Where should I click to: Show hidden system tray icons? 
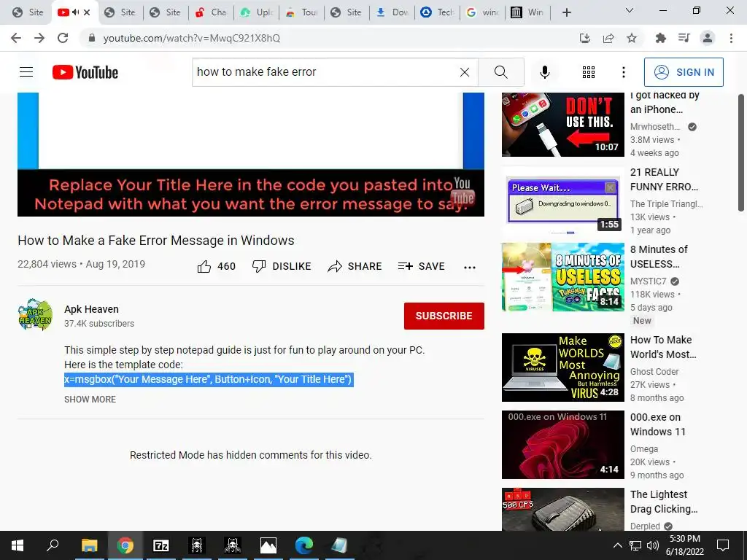tap(617, 545)
